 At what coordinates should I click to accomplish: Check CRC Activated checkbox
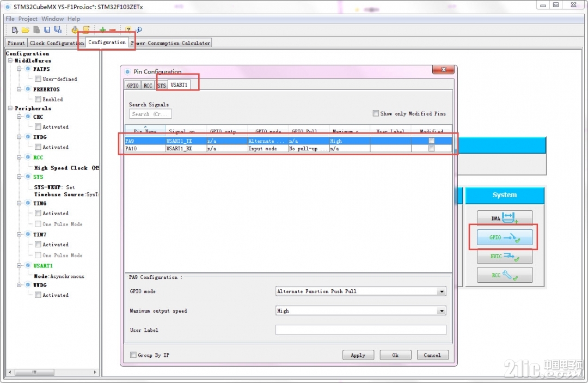pyautogui.click(x=38, y=127)
